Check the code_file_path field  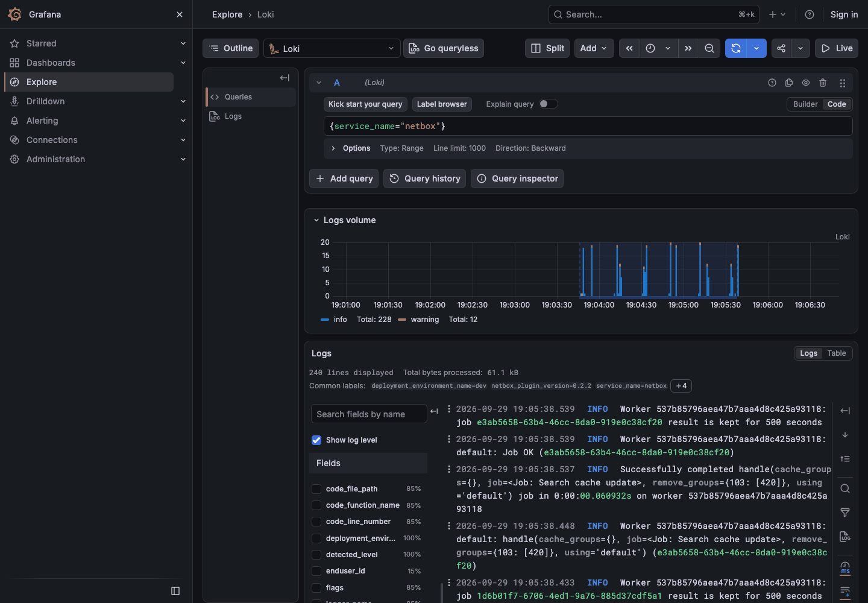tap(316, 489)
